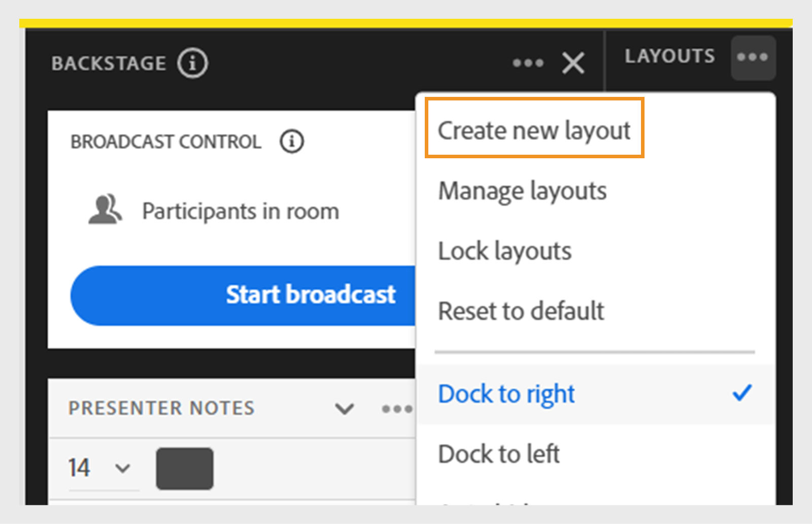Choose Reset to default
812x524 pixels.
coord(521,311)
